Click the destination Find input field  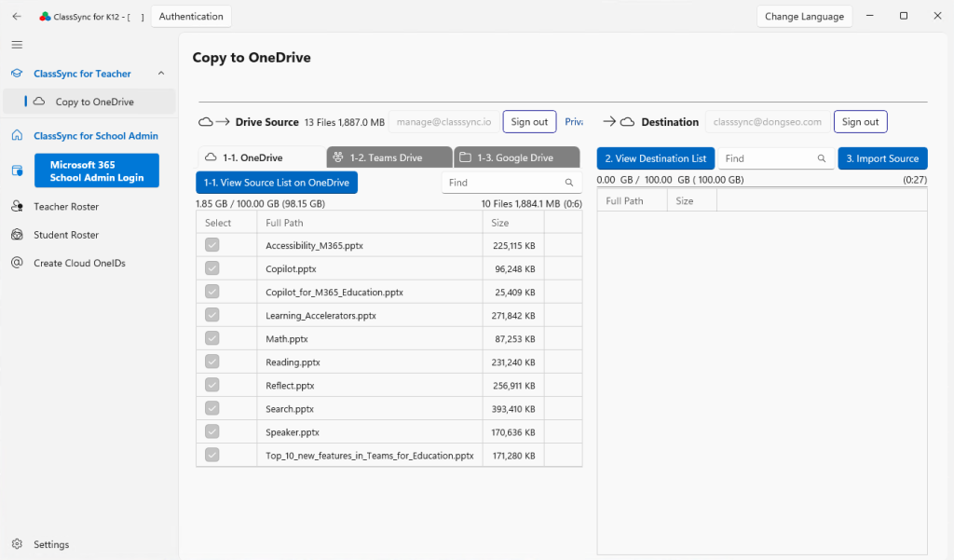[x=776, y=158]
